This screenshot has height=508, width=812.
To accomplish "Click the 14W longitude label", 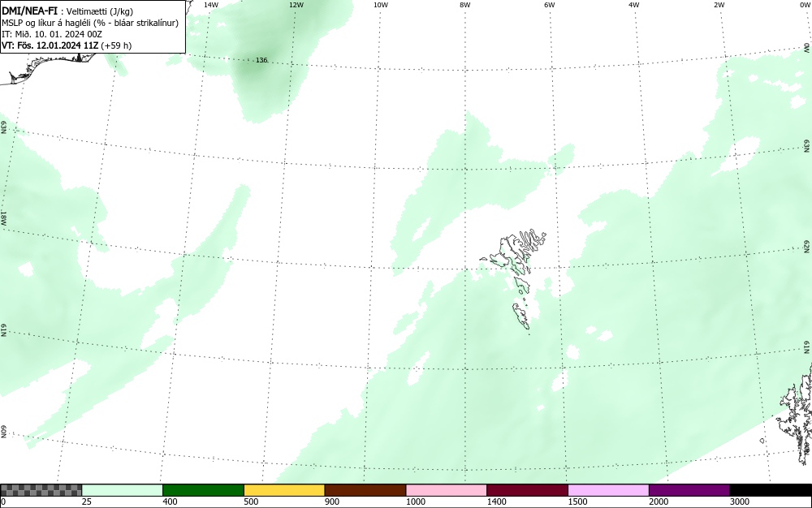I will tap(211, 5).
